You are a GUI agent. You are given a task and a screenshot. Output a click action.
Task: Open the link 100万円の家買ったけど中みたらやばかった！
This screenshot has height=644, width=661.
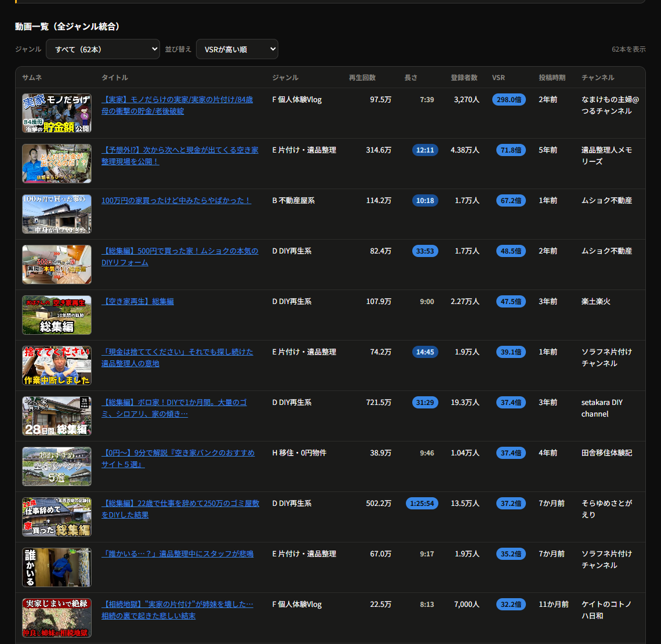[176, 200]
